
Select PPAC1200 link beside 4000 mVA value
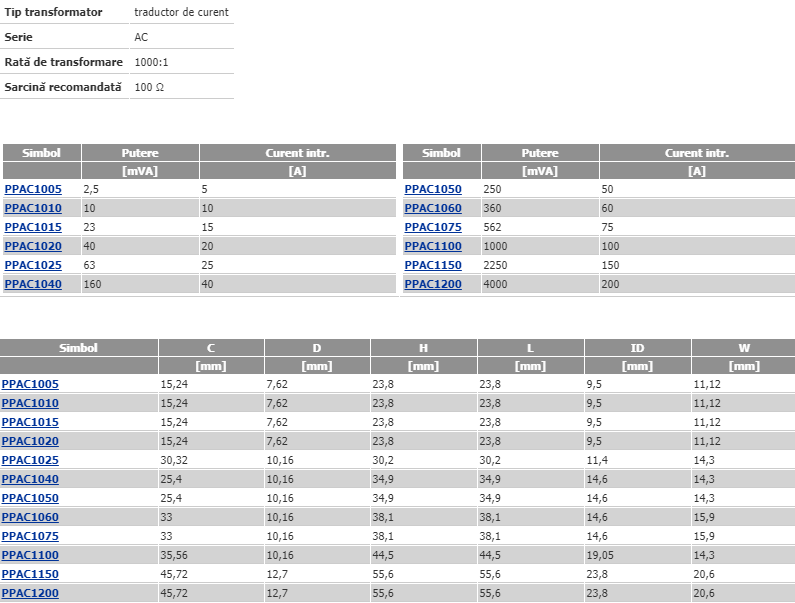[433, 284]
